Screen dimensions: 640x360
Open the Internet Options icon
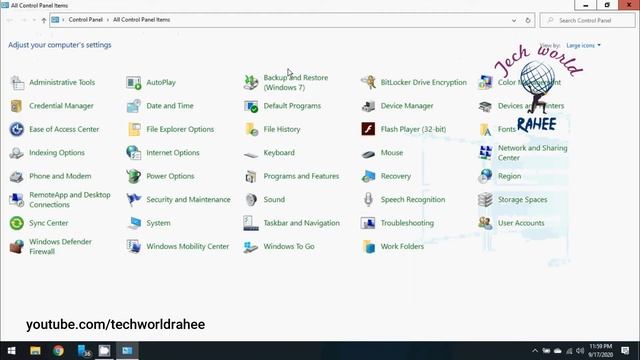(x=134, y=153)
